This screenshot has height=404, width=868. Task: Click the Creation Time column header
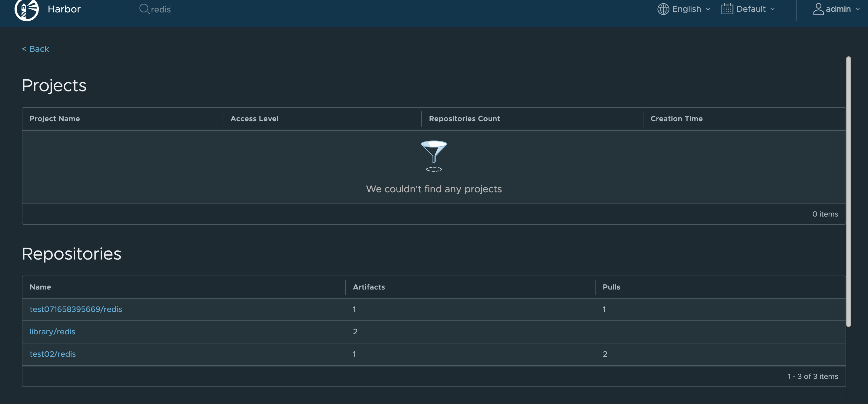tap(676, 118)
